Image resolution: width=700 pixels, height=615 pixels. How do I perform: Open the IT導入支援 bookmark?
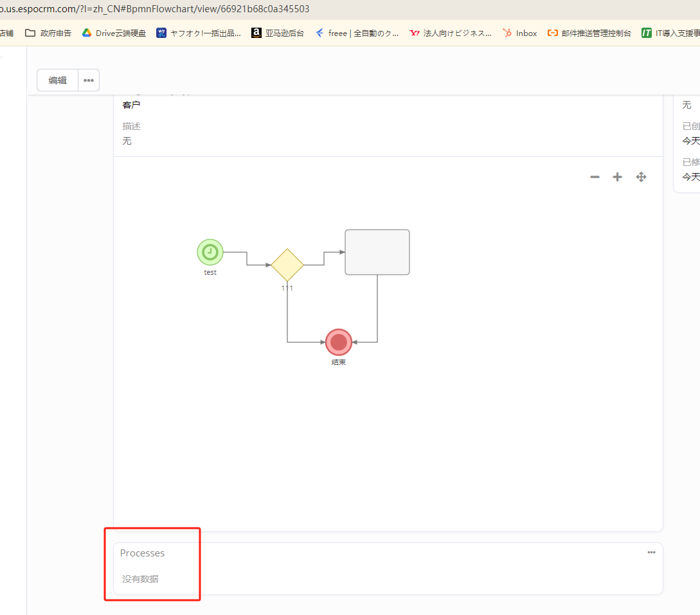click(670, 33)
